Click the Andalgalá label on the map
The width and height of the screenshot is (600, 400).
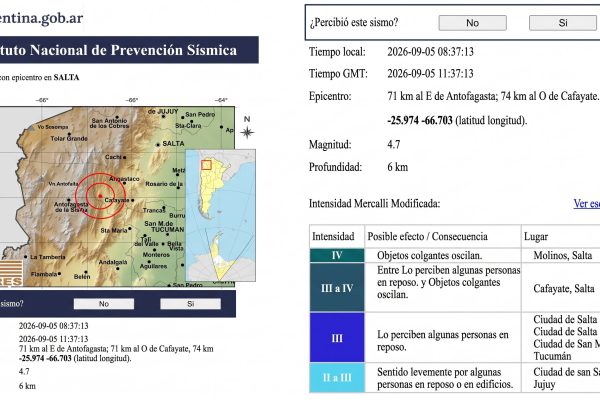tap(113, 262)
